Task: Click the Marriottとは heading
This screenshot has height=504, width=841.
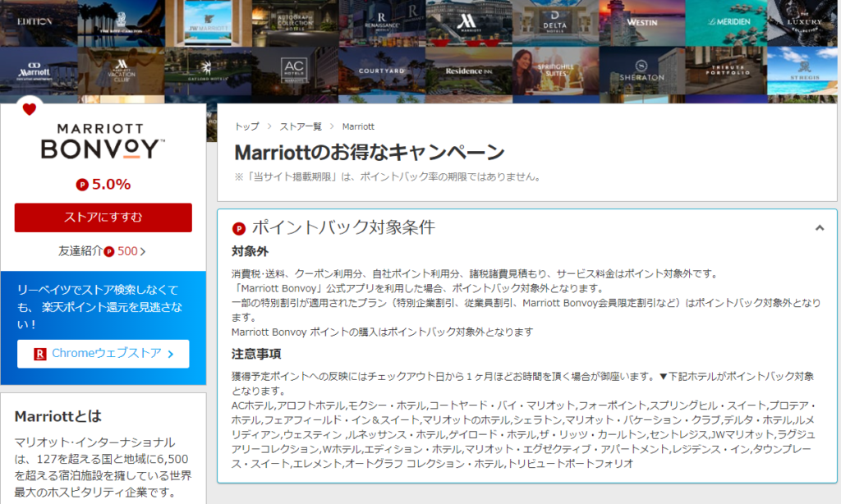Action: (58, 417)
